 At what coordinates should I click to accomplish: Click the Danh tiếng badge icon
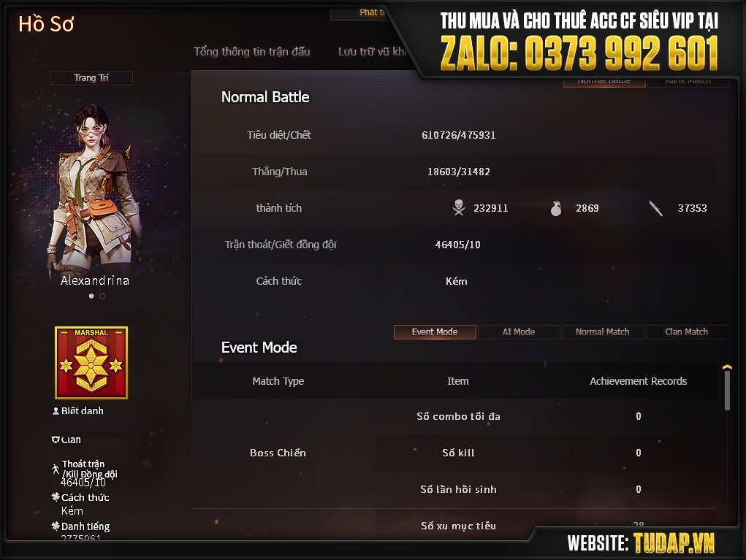tap(56, 526)
